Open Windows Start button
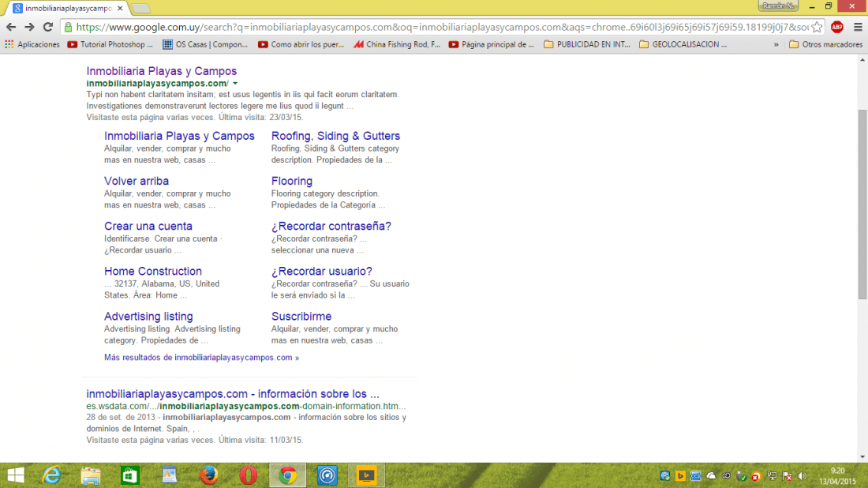This screenshot has height=488, width=868. pyautogui.click(x=16, y=476)
